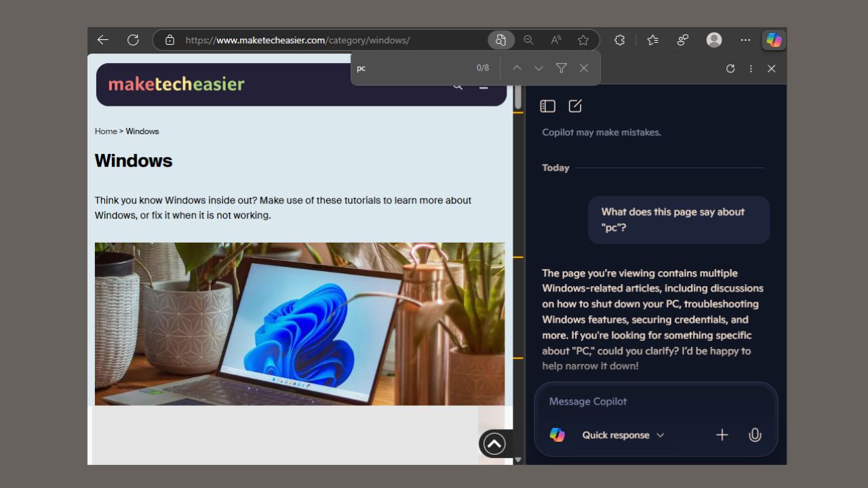Activate the microphone in Copilot
868x488 pixels.
point(755,434)
